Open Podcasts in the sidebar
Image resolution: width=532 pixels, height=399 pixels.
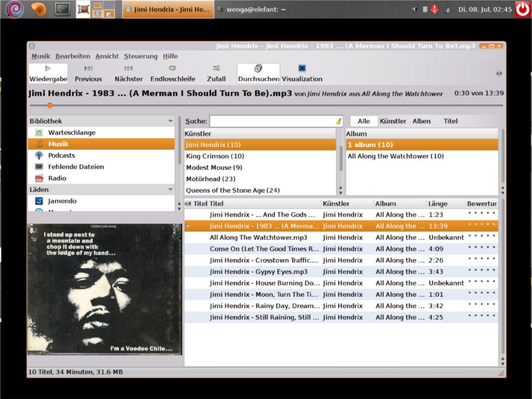(x=101, y=155)
